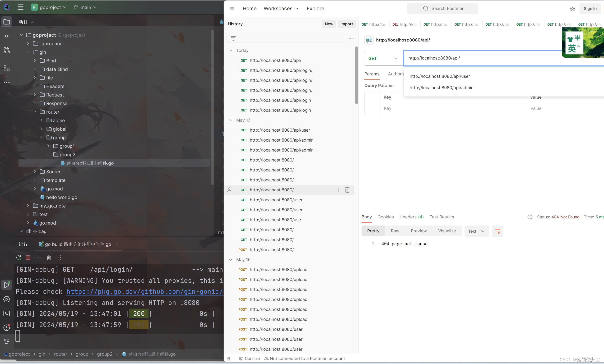Clear the run console trash icon

pyautogui.click(x=49, y=258)
